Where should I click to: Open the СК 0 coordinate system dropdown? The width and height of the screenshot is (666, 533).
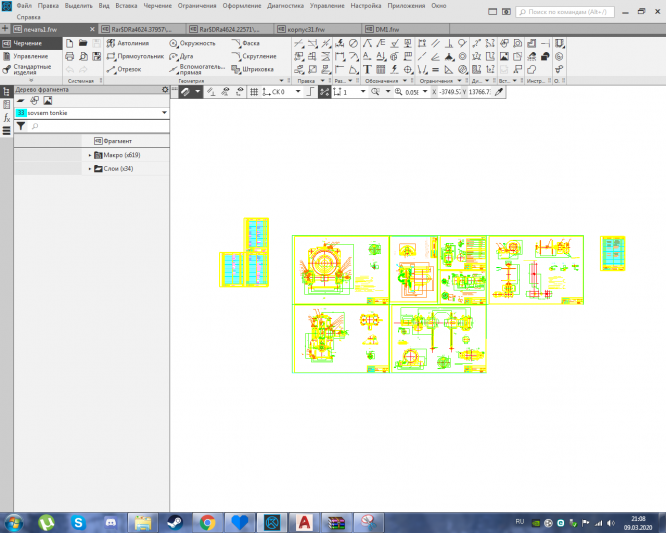coord(298,92)
